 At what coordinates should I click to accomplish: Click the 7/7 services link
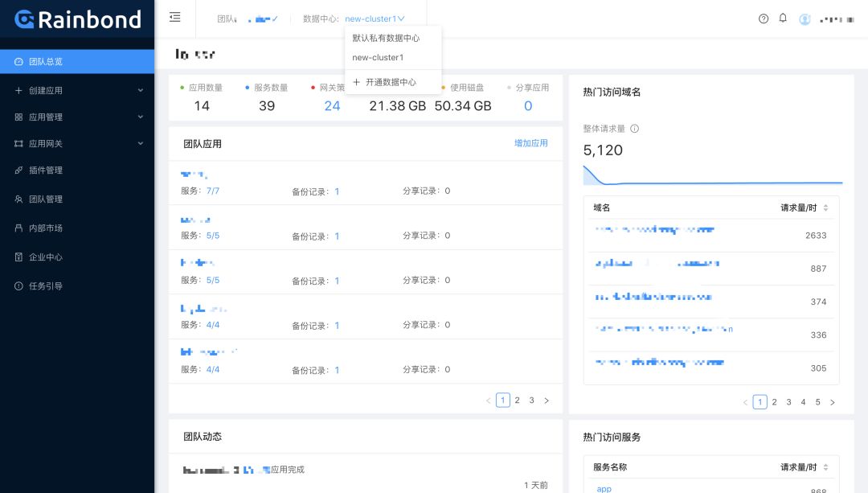tap(212, 191)
